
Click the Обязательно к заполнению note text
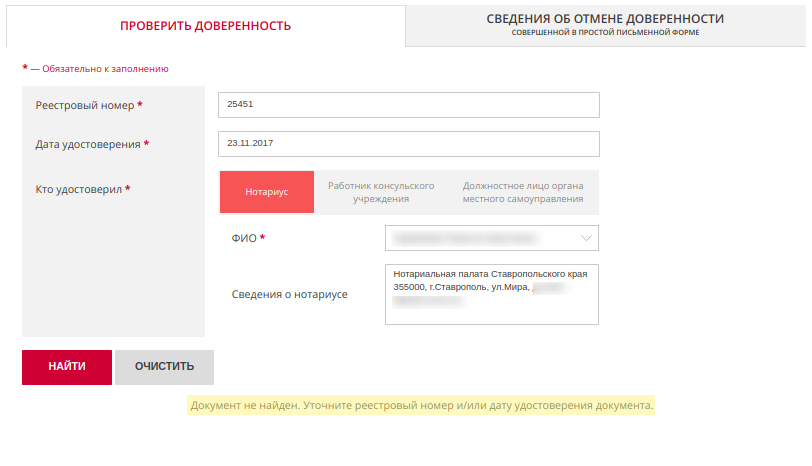click(105, 69)
